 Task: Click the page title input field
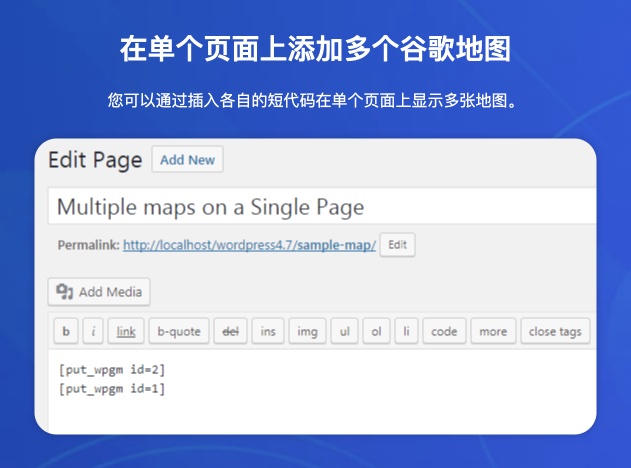tap(322, 206)
